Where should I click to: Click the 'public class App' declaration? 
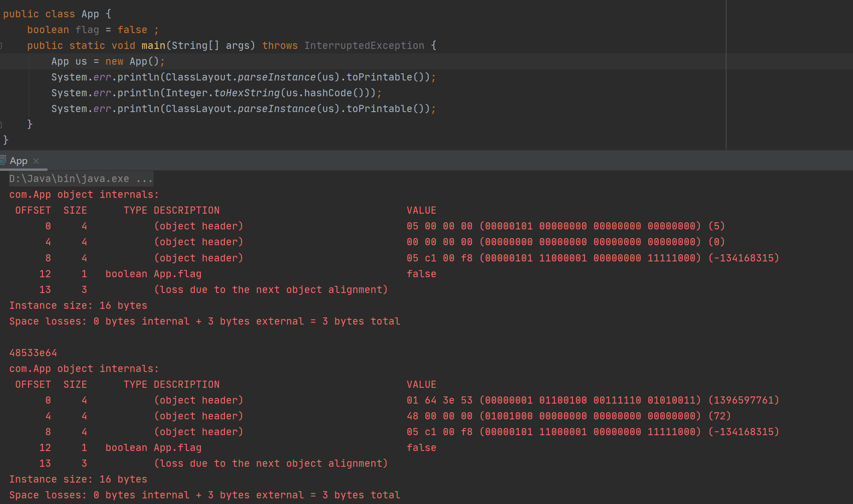(x=51, y=14)
